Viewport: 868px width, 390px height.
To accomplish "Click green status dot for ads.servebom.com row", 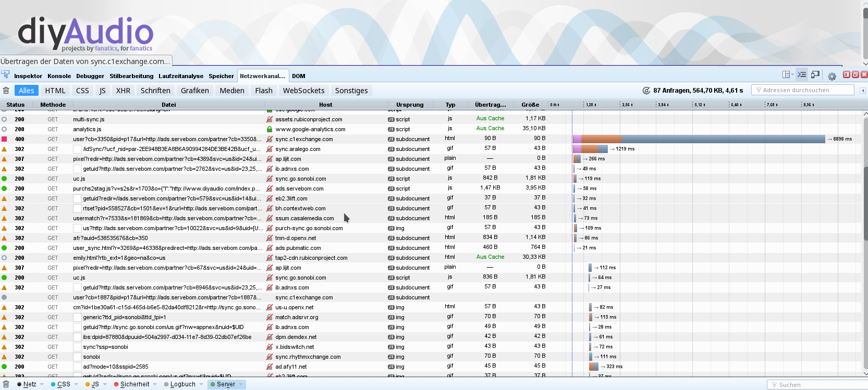I will 4,188.
